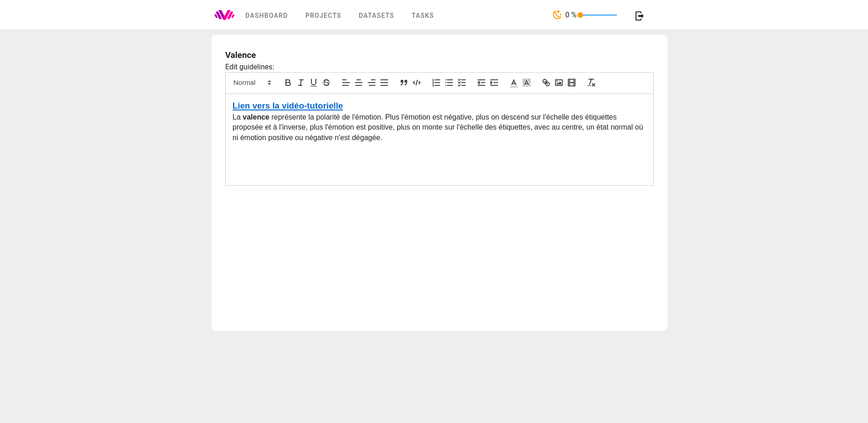Clear text formatting
Viewport: 868px width, 423px height.
pos(591,83)
